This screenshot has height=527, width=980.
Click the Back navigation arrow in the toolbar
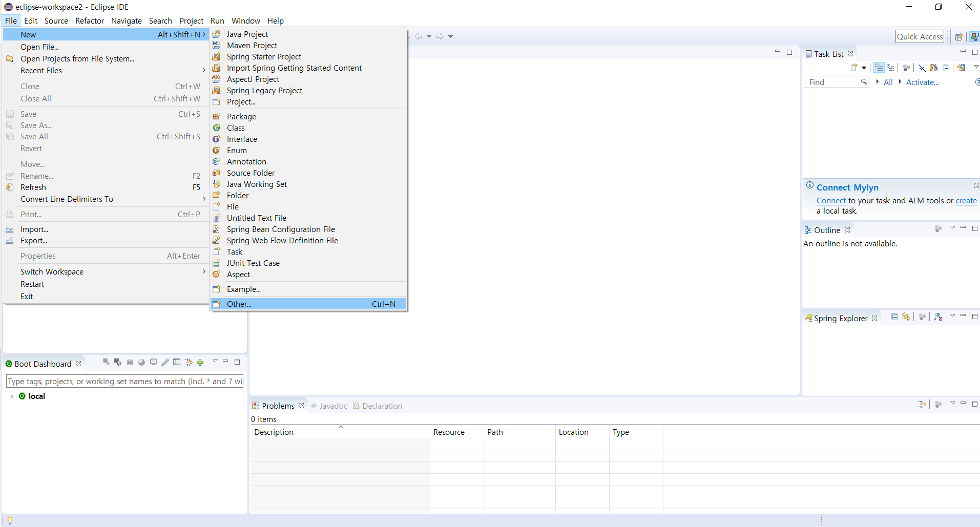tap(419, 36)
